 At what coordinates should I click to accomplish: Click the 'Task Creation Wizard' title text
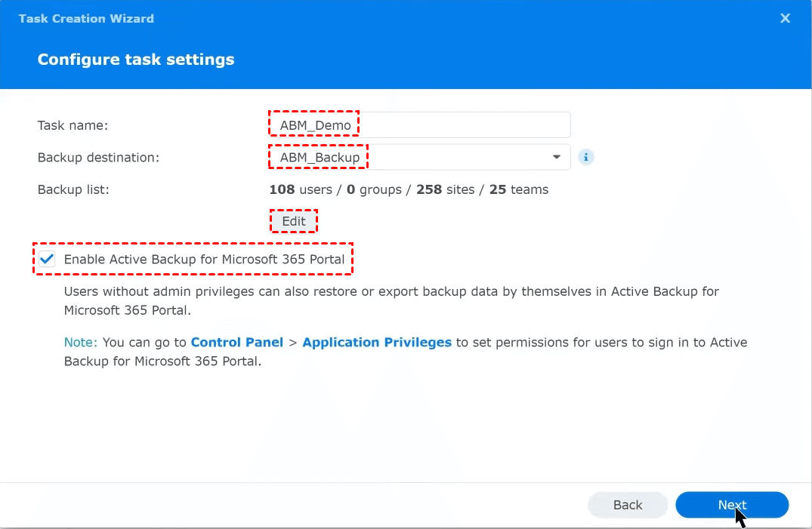coord(86,18)
